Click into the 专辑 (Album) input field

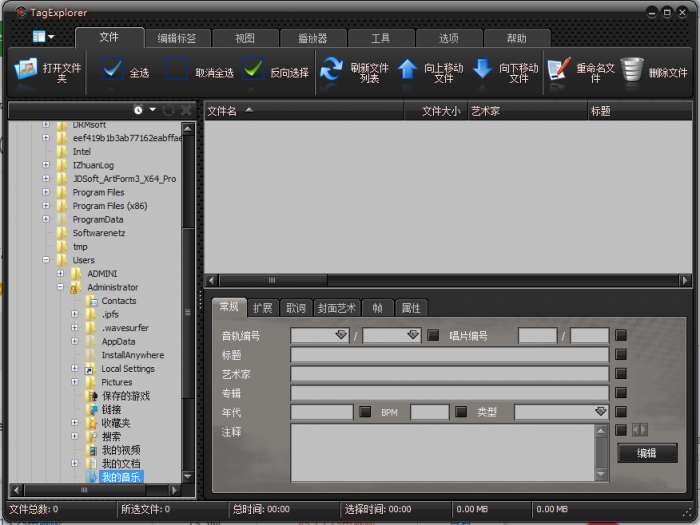point(449,392)
